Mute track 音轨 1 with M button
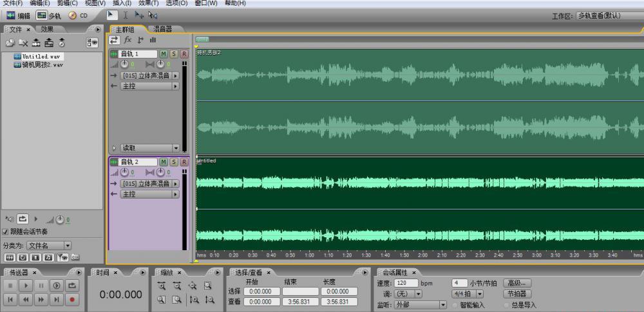Screen dimensions: 644x312 (164, 54)
